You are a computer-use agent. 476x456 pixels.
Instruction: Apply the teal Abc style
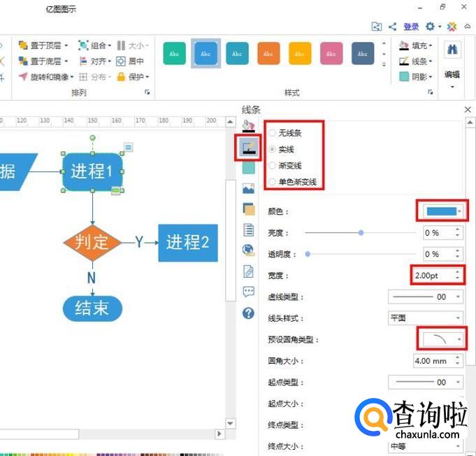(x=237, y=53)
